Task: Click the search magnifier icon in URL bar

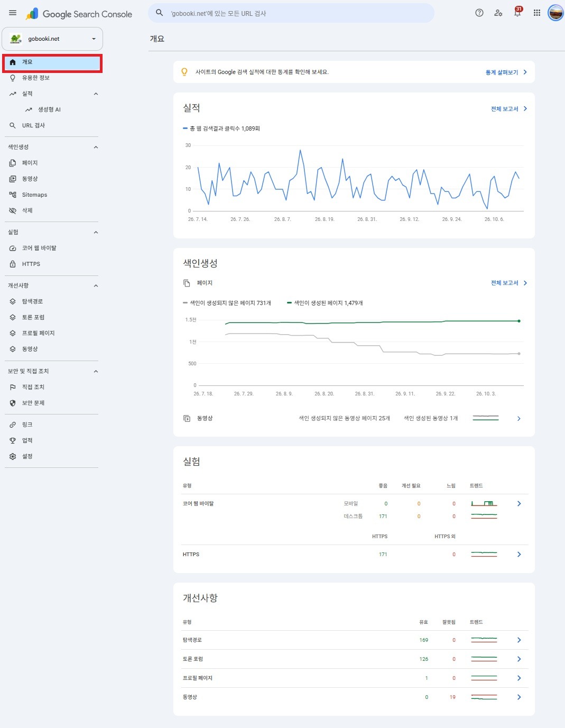Action: click(159, 13)
